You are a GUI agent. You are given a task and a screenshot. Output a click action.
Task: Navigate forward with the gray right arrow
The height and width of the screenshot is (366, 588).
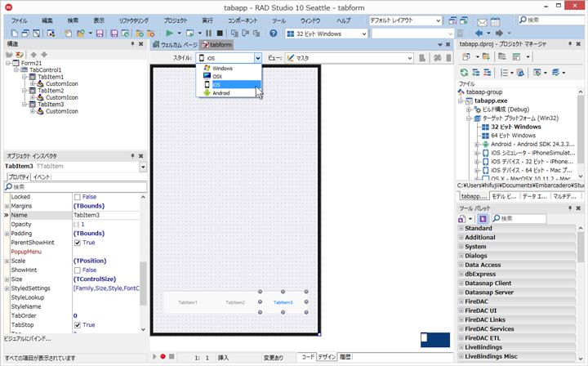[x=499, y=33]
